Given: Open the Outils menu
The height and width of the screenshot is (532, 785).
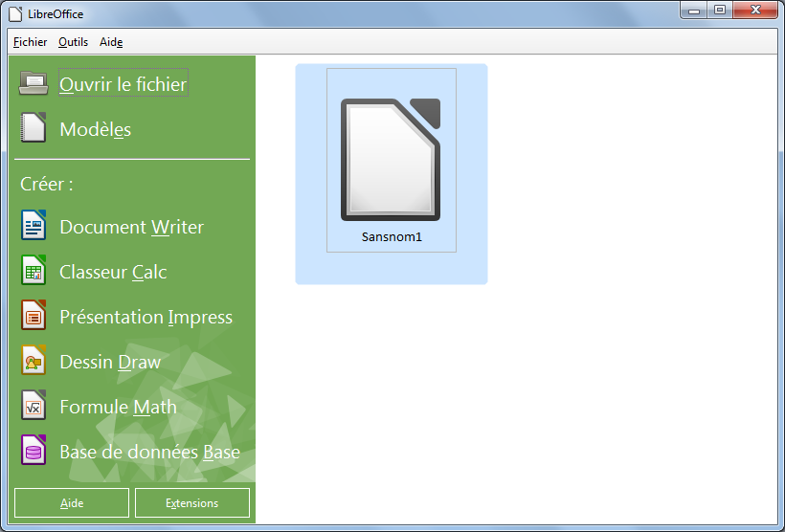Looking at the screenshot, I should (x=73, y=42).
